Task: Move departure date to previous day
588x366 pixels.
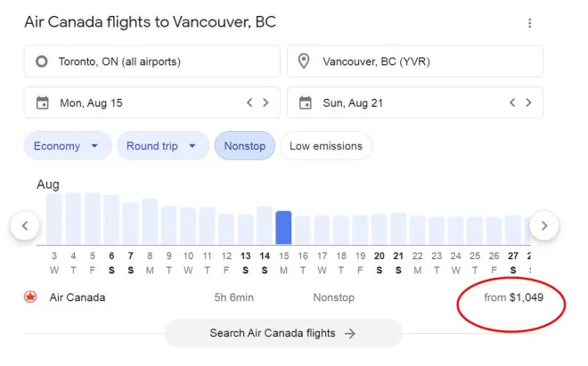Action: (x=249, y=102)
